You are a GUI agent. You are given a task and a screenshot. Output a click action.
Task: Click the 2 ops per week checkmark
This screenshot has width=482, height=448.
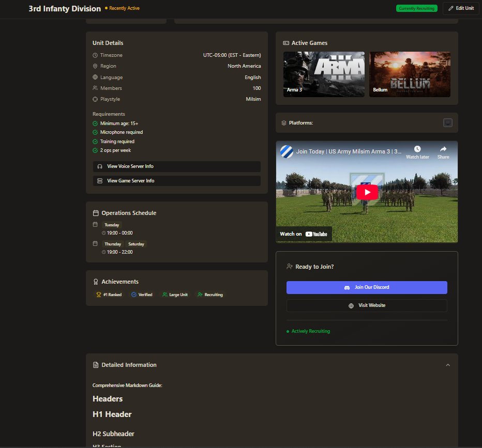click(95, 150)
